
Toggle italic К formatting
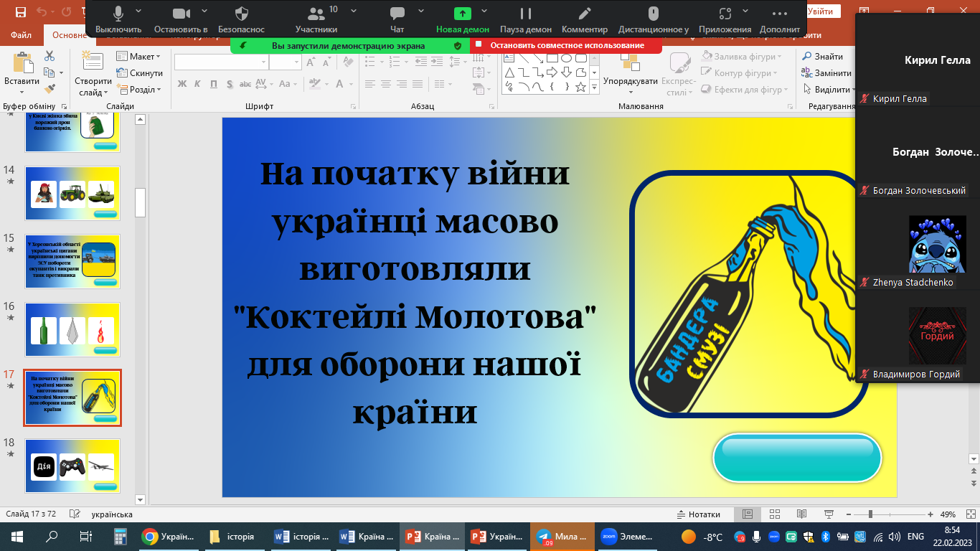tap(198, 84)
